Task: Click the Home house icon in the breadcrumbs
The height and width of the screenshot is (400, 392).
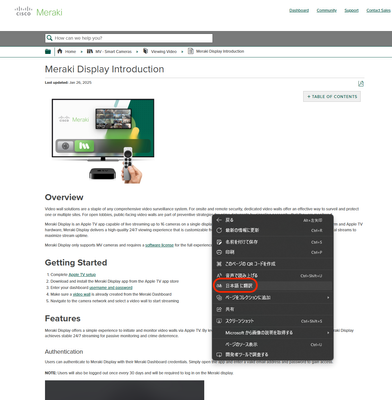Action: coord(60,51)
